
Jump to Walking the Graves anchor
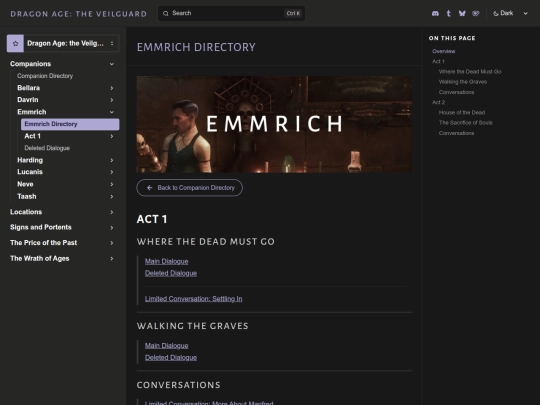[x=463, y=82]
